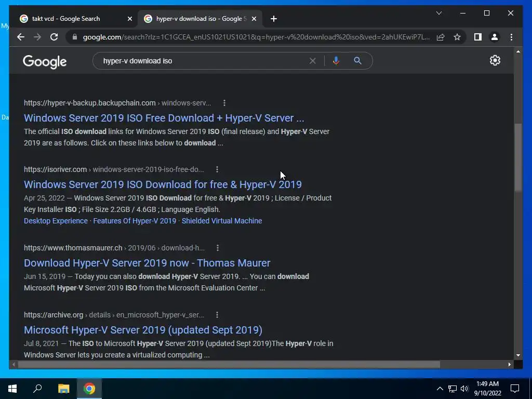
Task: Go to Google home via logo
Action: pos(45,61)
